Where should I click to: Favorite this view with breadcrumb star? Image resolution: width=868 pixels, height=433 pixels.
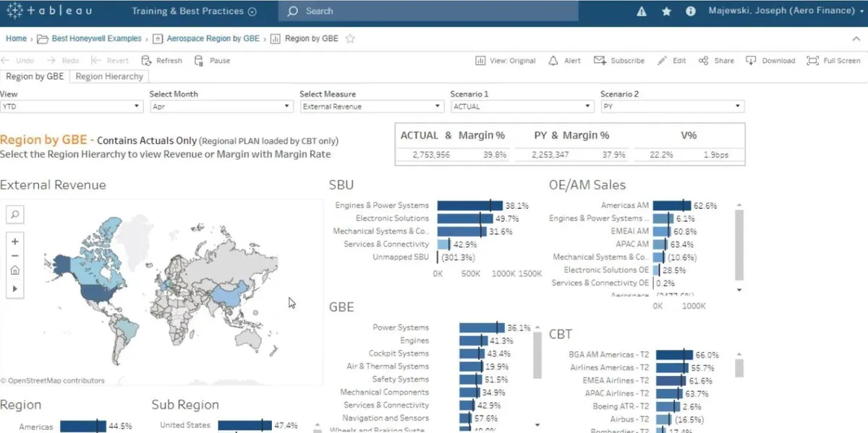[x=351, y=38]
